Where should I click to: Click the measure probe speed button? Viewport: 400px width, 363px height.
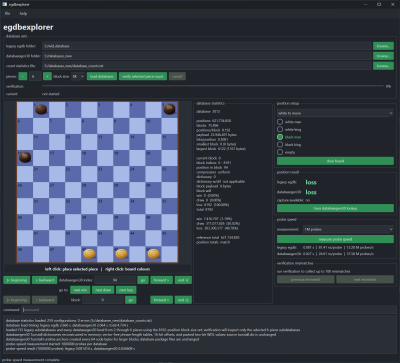tap(335, 239)
